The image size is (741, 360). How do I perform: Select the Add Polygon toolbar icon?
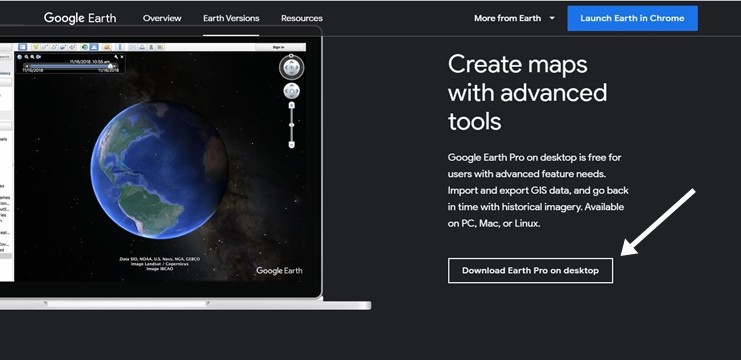[45, 47]
